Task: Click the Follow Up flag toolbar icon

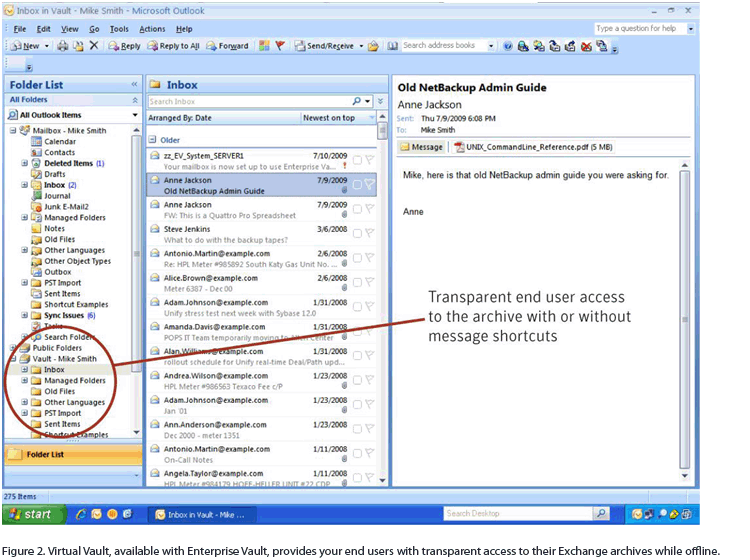Action: pyautogui.click(x=280, y=46)
